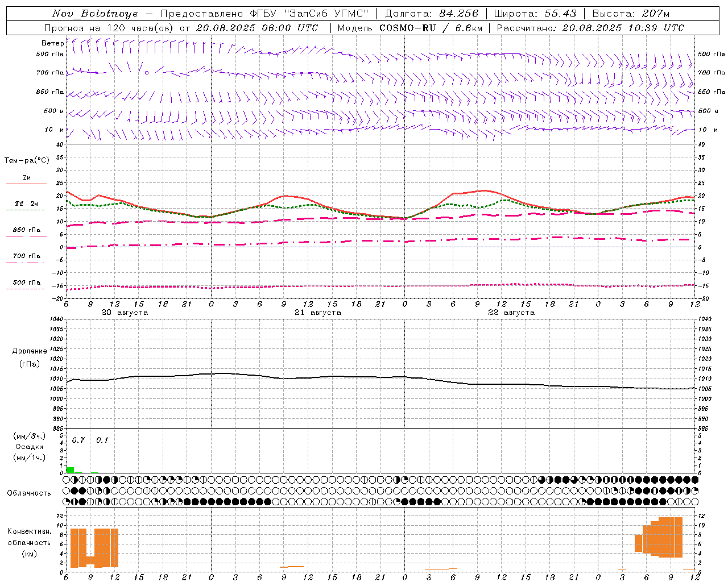
Task: Click the dashed line sample under Td 2м
Action: (25, 210)
